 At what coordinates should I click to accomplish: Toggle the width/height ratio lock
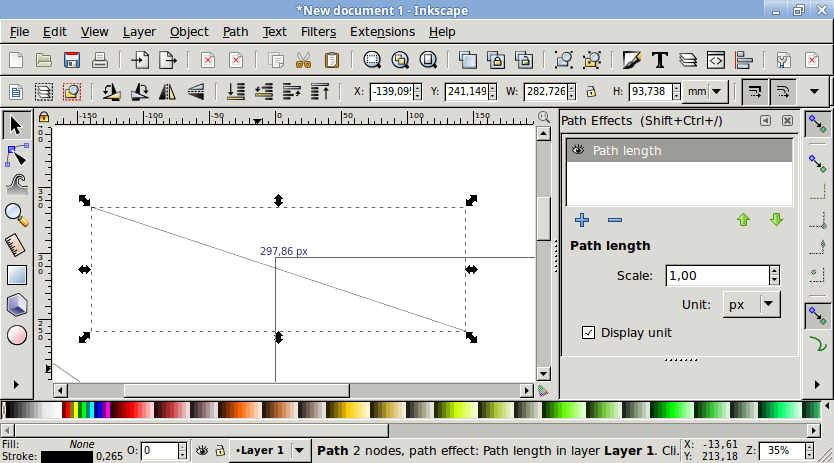point(591,92)
